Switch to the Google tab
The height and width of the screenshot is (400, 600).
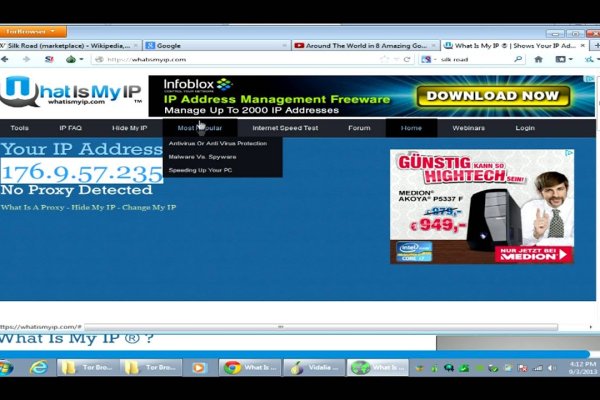215,45
